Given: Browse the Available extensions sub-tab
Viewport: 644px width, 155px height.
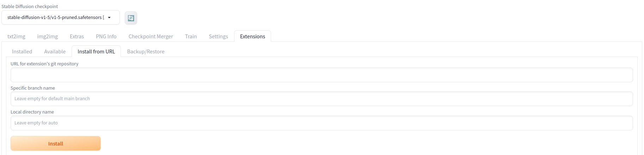Looking at the screenshot, I should click(55, 52).
